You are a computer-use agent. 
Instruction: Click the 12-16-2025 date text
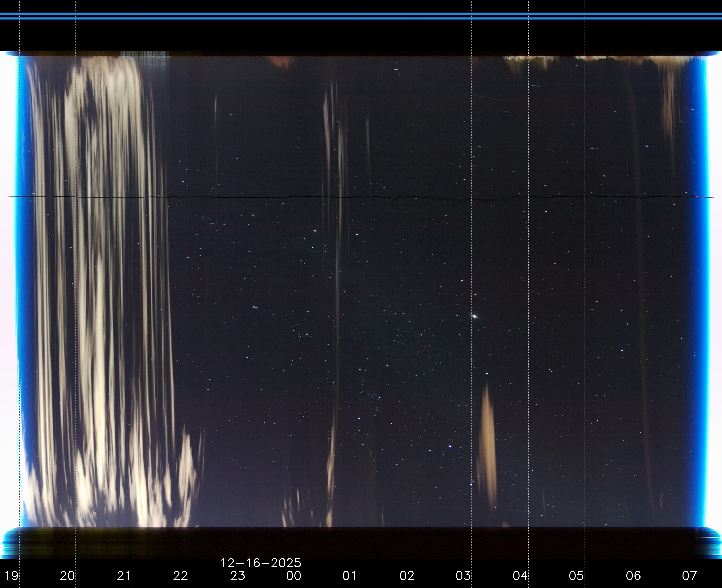(x=261, y=563)
